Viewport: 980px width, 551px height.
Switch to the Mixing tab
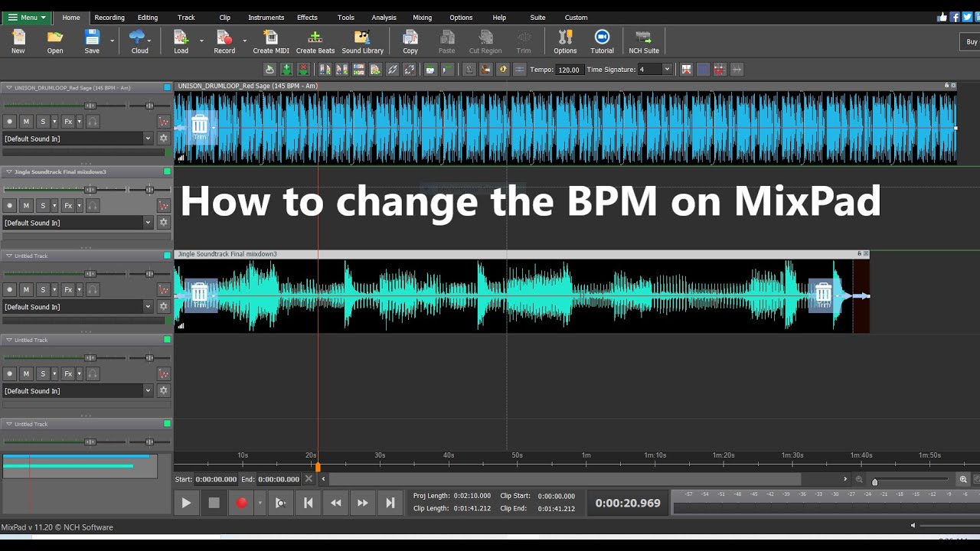tap(422, 18)
